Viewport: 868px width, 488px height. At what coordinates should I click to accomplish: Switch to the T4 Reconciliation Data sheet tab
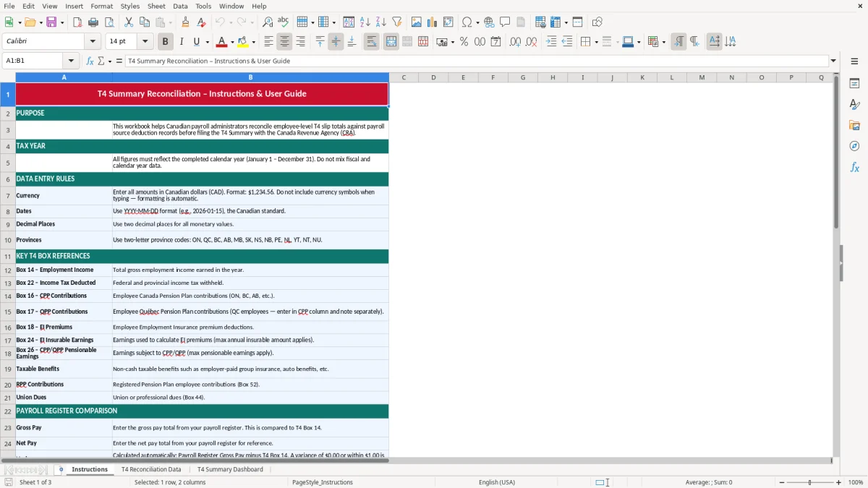(x=151, y=469)
